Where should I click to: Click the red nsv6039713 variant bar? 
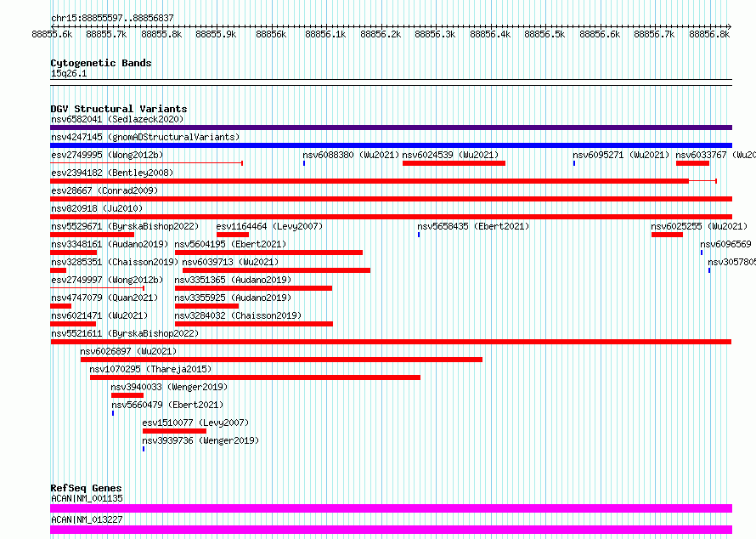pos(276,270)
